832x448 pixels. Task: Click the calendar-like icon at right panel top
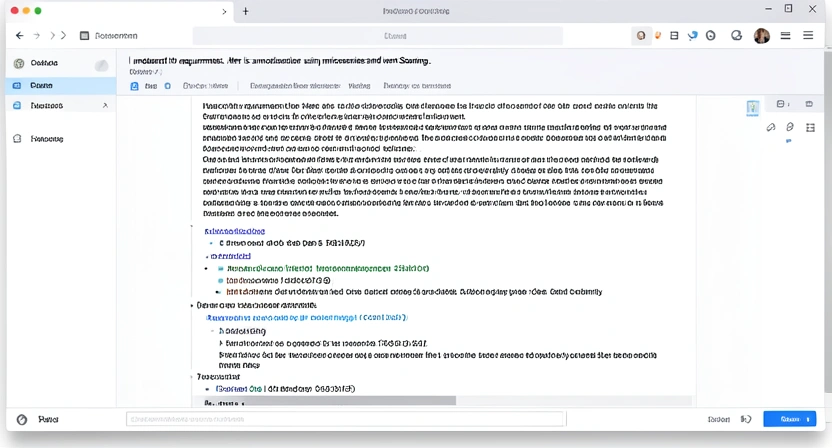pyautogui.click(x=781, y=104)
